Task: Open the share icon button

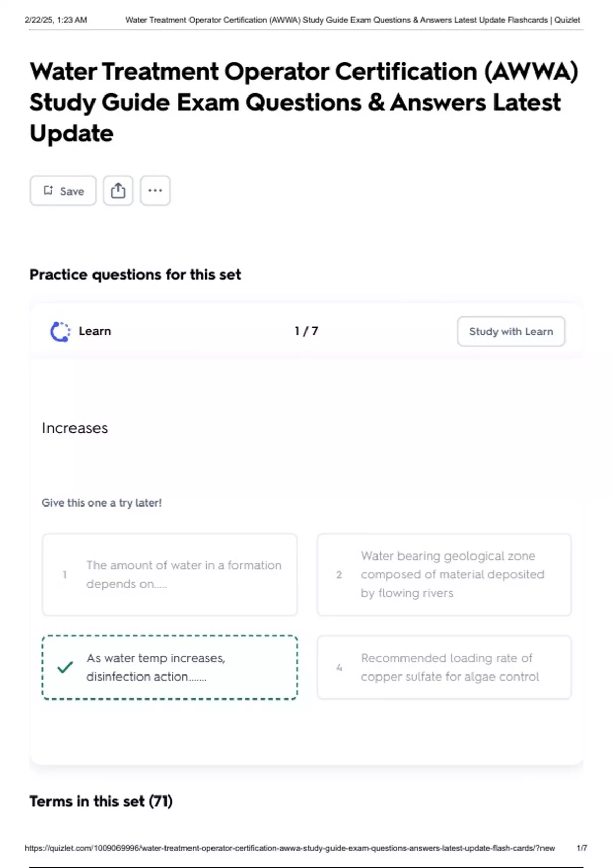Action: coord(118,190)
